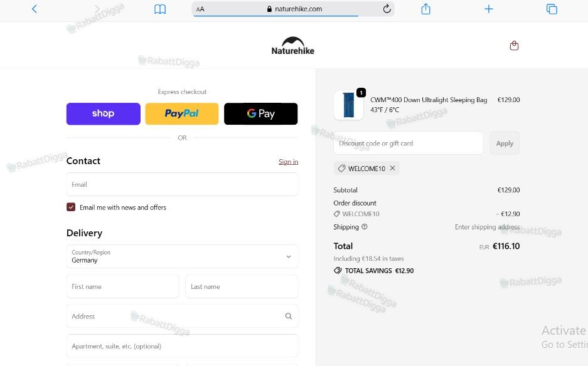Open the Sign in link
The width and height of the screenshot is (588, 366).
pos(289,162)
